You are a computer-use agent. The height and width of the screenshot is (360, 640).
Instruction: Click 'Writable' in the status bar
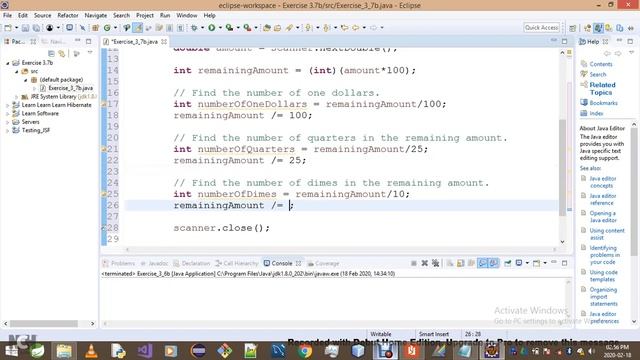click(380, 334)
